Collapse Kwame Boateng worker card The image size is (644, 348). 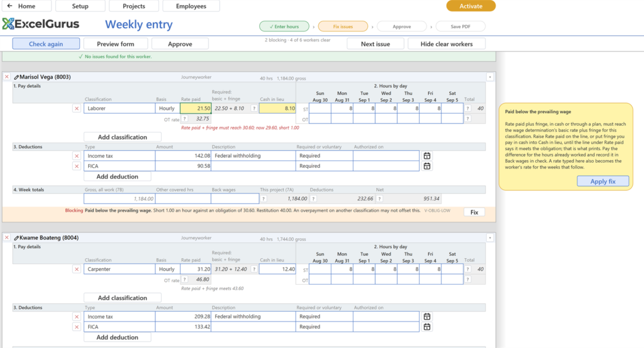[x=490, y=238]
